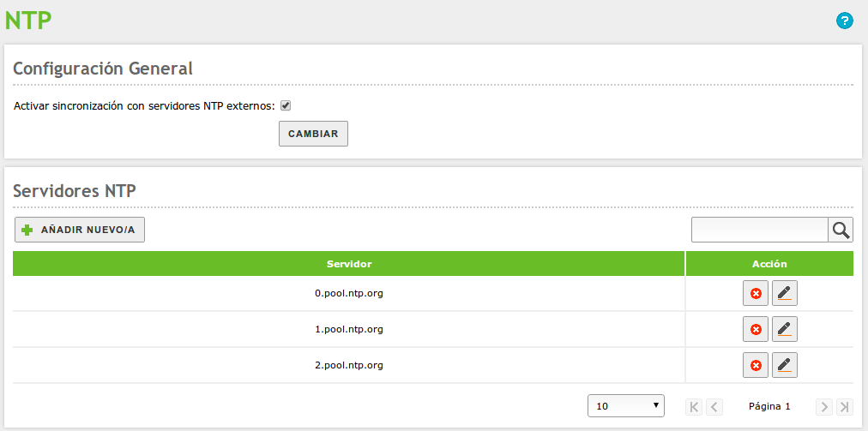Click the CAMBIAR button
Screen dimensions: 868x431
313,134
